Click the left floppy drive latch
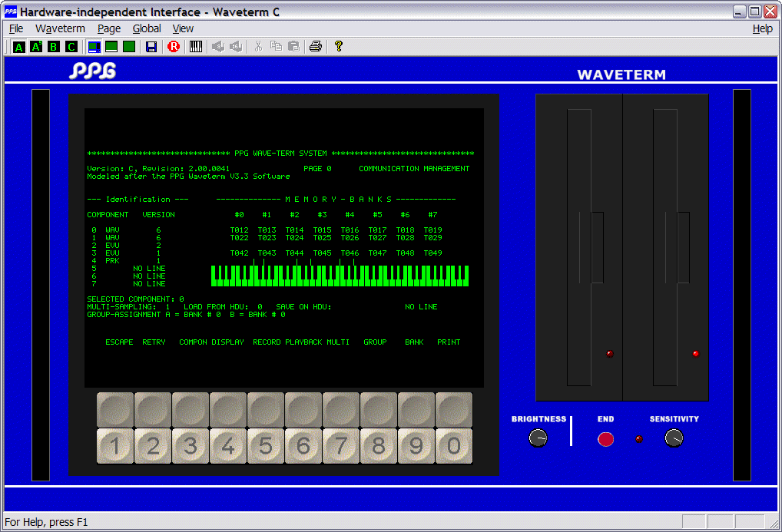Image resolution: width=782 pixels, height=532 pixels. (597, 248)
